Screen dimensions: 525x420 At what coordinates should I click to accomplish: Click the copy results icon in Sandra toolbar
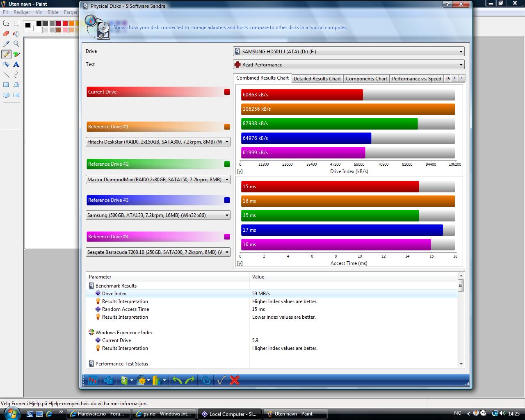[x=109, y=380]
